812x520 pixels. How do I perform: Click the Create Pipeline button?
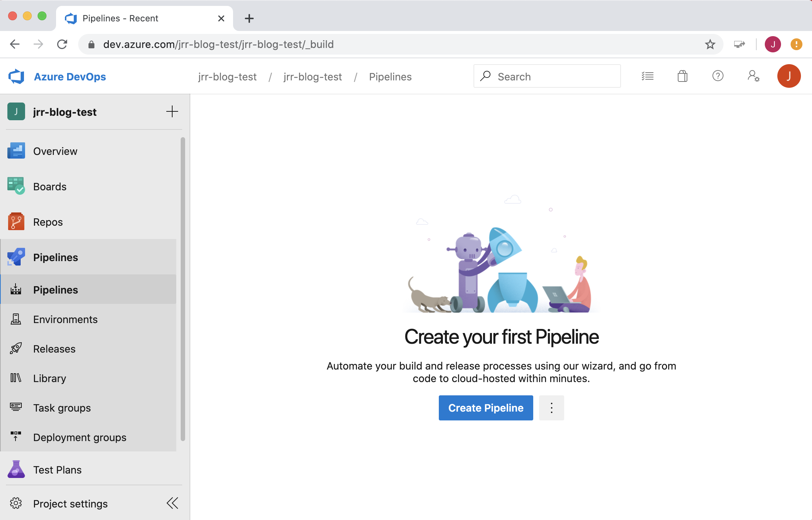tap(486, 408)
